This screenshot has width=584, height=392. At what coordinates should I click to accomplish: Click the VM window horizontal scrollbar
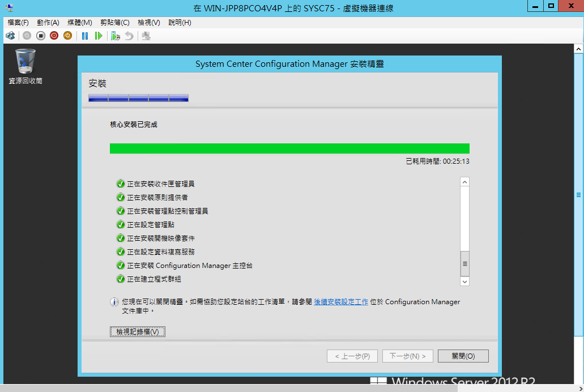(x=229, y=388)
